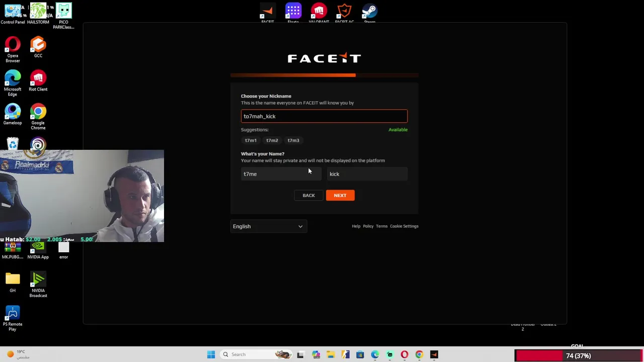Open Task View on the taskbar
This screenshot has width=644, height=362.
[x=300, y=354]
